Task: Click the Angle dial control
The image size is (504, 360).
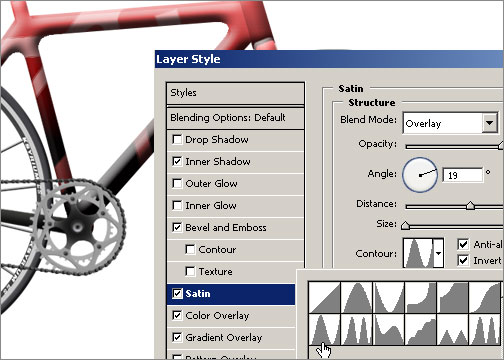Action: click(x=420, y=175)
